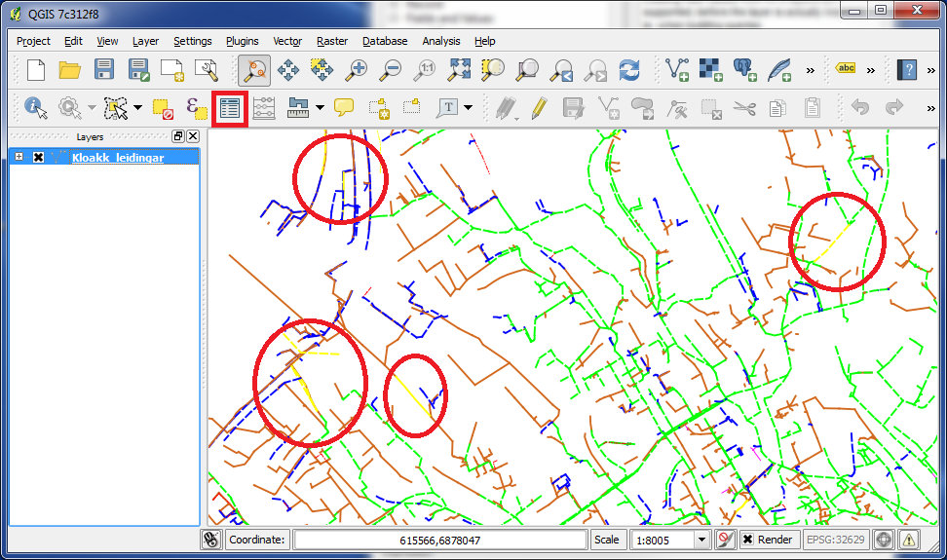Viewport: 947px width, 560px height.
Task: Click the Redo arrow
Action: 893,108
